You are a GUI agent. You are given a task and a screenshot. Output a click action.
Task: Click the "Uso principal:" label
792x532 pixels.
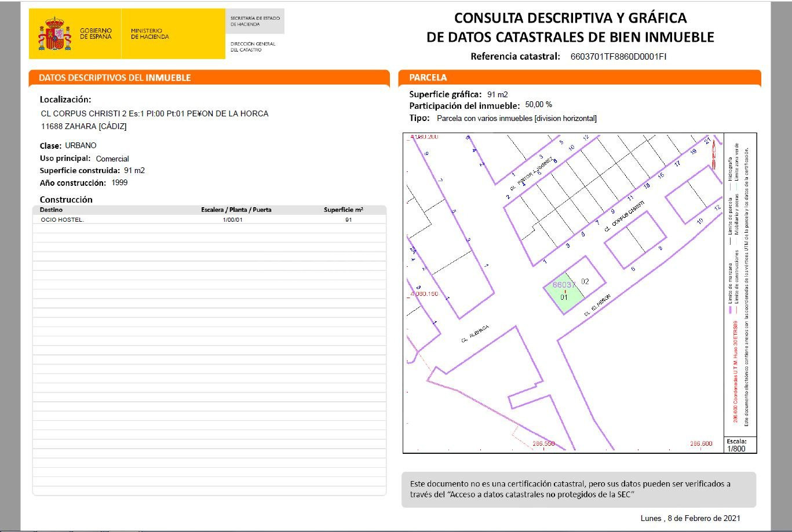tap(65, 159)
